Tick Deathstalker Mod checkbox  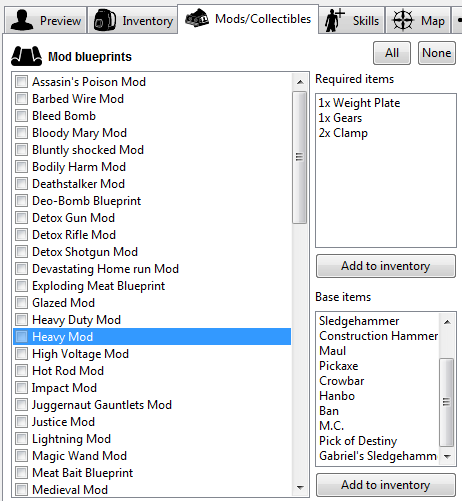[21, 183]
